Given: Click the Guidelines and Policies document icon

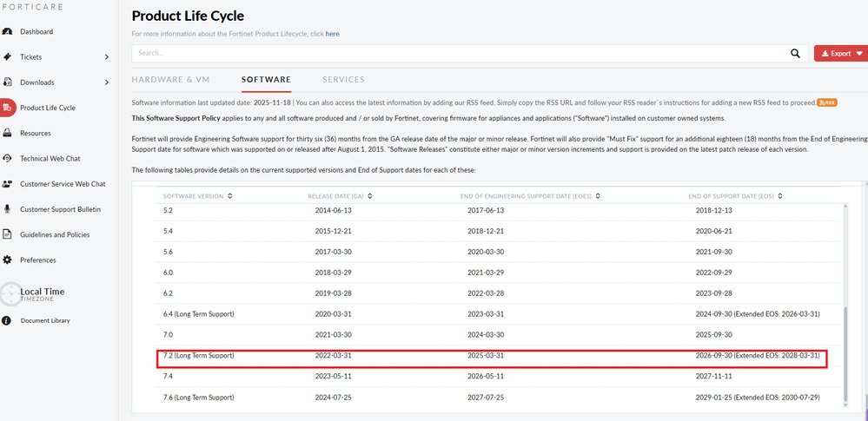Looking at the screenshot, I should 7,234.
